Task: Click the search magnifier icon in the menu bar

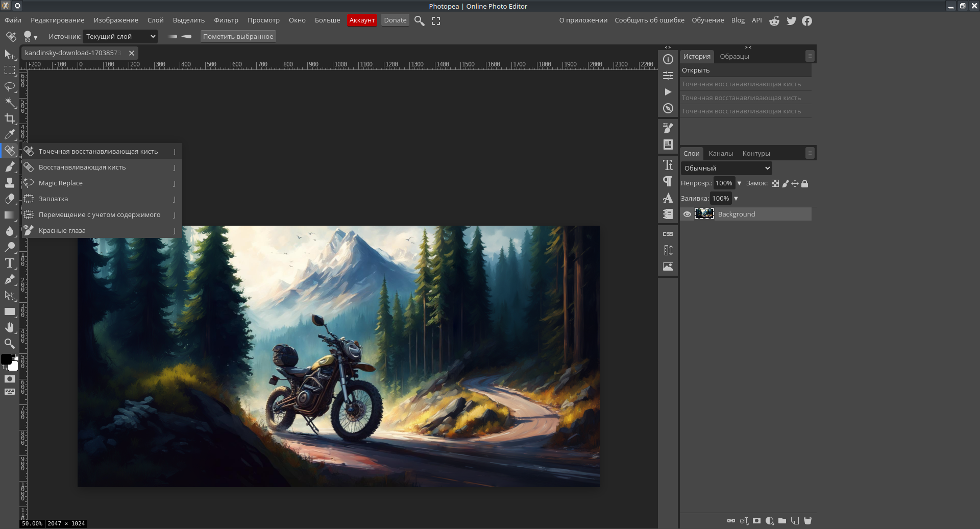Action: pos(419,21)
